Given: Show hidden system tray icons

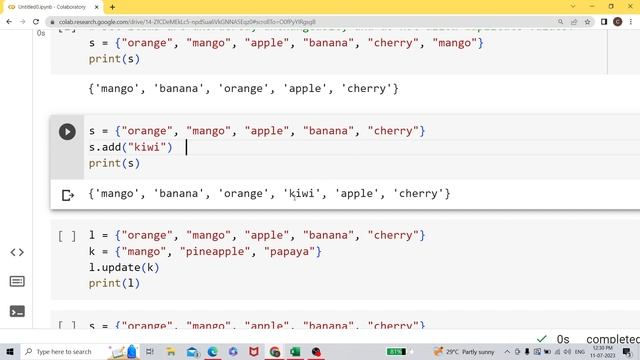Looking at the screenshot, I should click(x=507, y=351).
